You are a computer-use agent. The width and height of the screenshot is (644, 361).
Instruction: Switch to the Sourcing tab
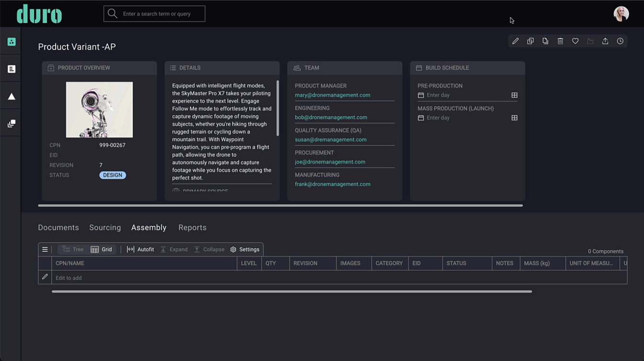(x=105, y=227)
